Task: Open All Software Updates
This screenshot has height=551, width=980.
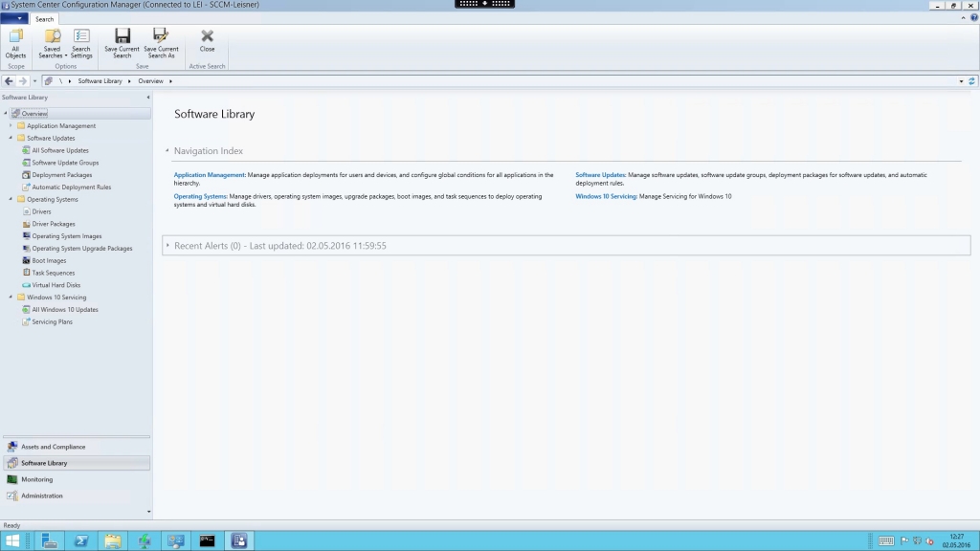Action: pyautogui.click(x=60, y=150)
